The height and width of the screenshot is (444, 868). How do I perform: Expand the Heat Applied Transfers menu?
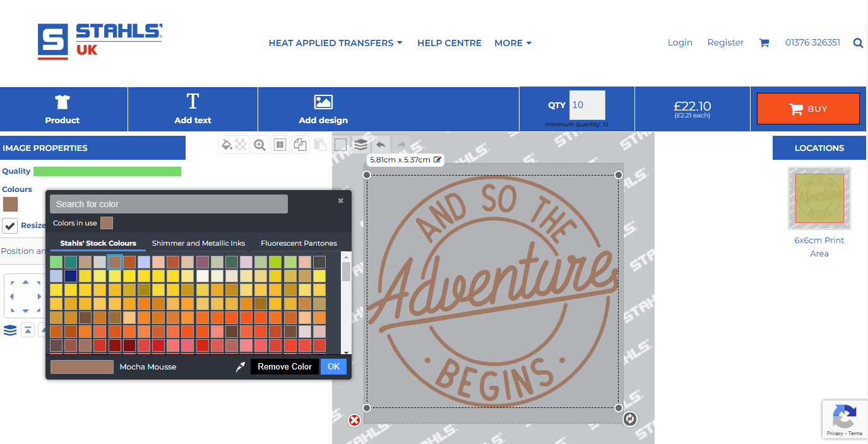335,43
